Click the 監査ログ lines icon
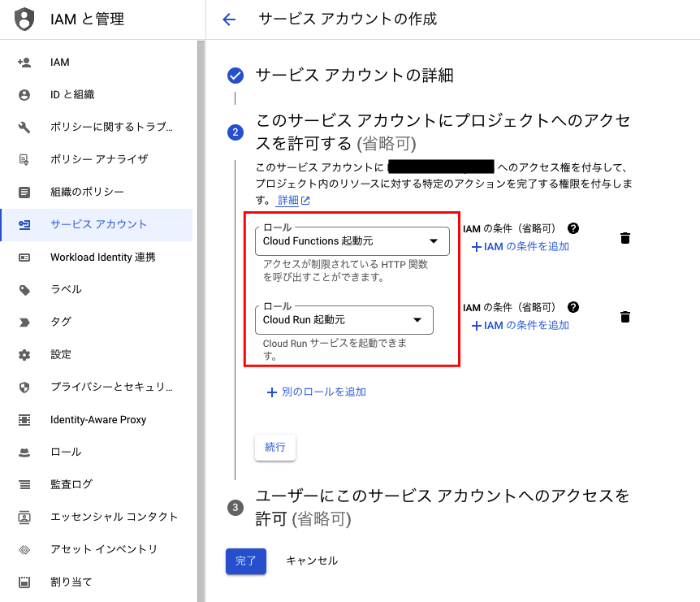Image resolution: width=700 pixels, height=602 pixels. pyautogui.click(x=24, y=484)
